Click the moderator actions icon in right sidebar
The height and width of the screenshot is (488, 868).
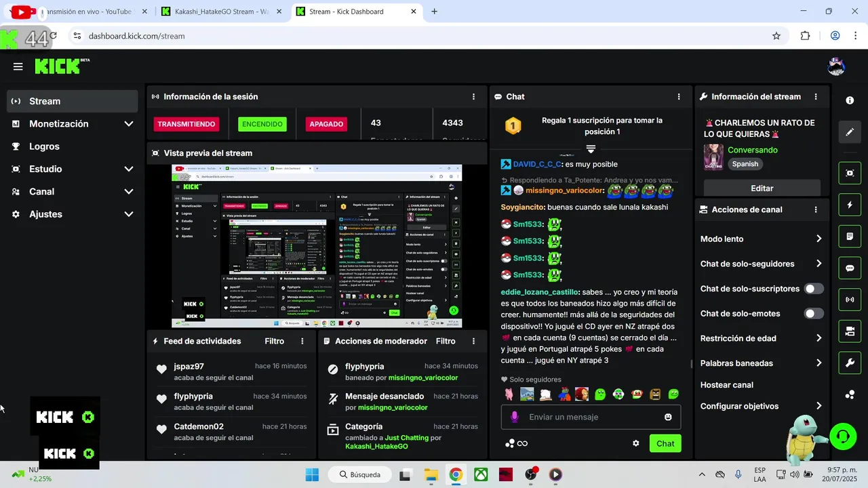pyautogui.click(x=850, y=331)
